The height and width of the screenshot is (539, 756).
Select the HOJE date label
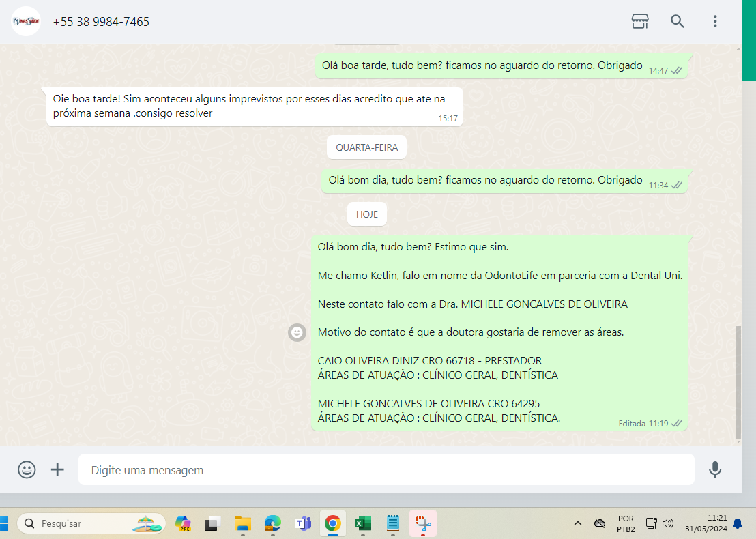click(367, 214)
